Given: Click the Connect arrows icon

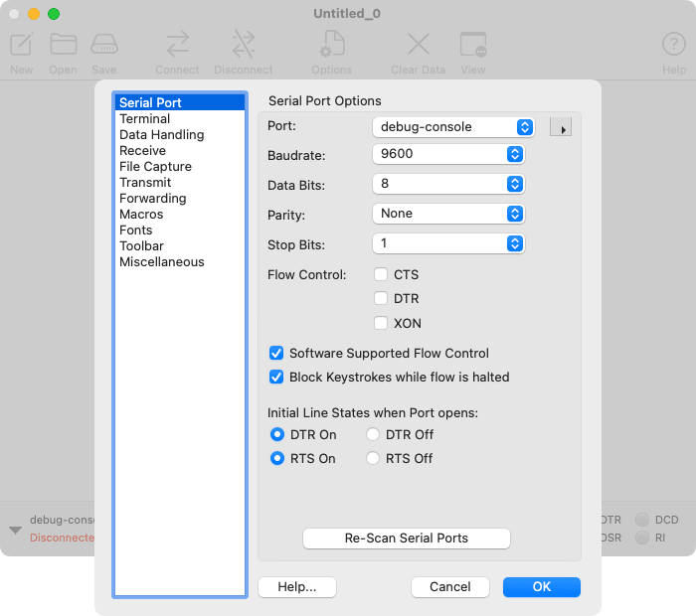Looking at the screenshot, I should point(177,45).
